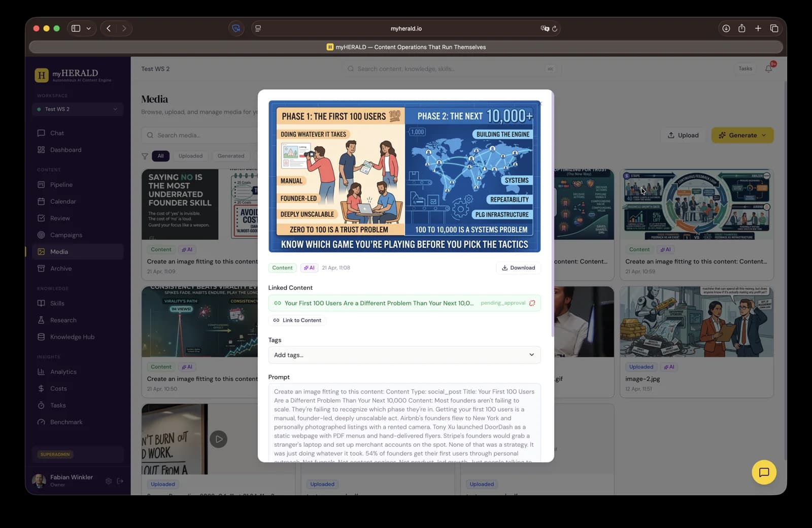Select the myHERALD browser tab
812x528 pixels.
tap(406, 47)
